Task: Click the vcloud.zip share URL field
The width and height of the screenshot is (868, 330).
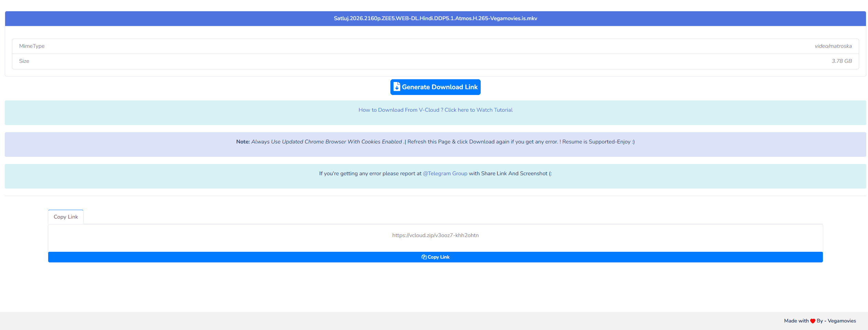Action: pos(435,235)
